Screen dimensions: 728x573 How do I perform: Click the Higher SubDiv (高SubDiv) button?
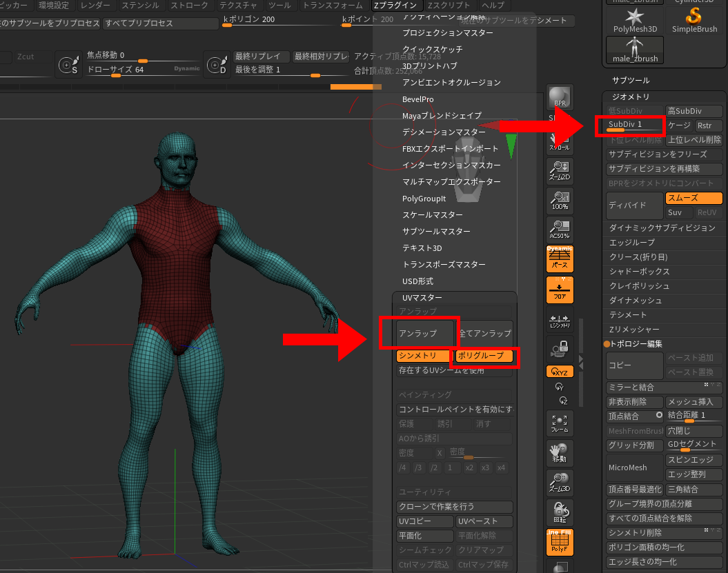[693, 111]
